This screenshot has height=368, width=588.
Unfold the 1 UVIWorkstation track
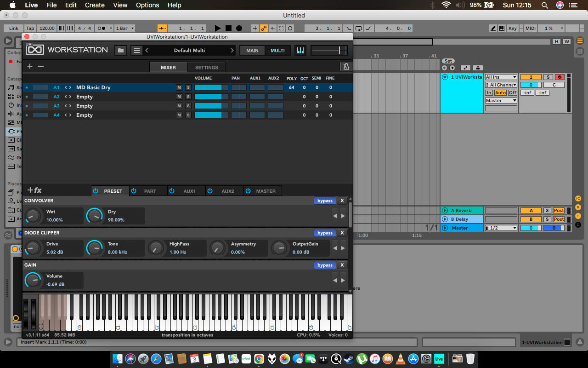[x=445, y=77]
